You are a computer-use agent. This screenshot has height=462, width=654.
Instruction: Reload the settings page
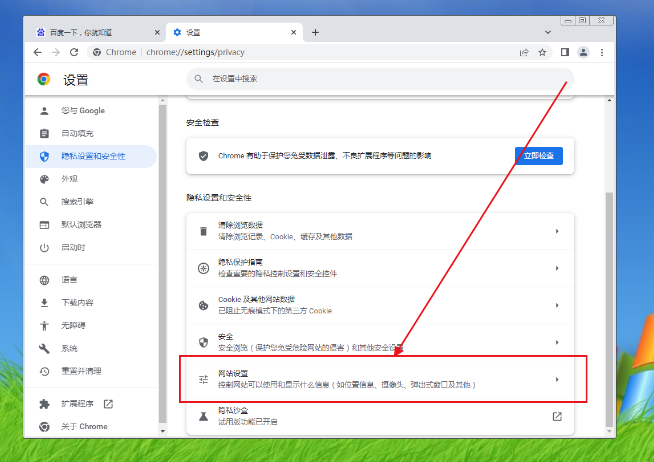click(74, 52)
